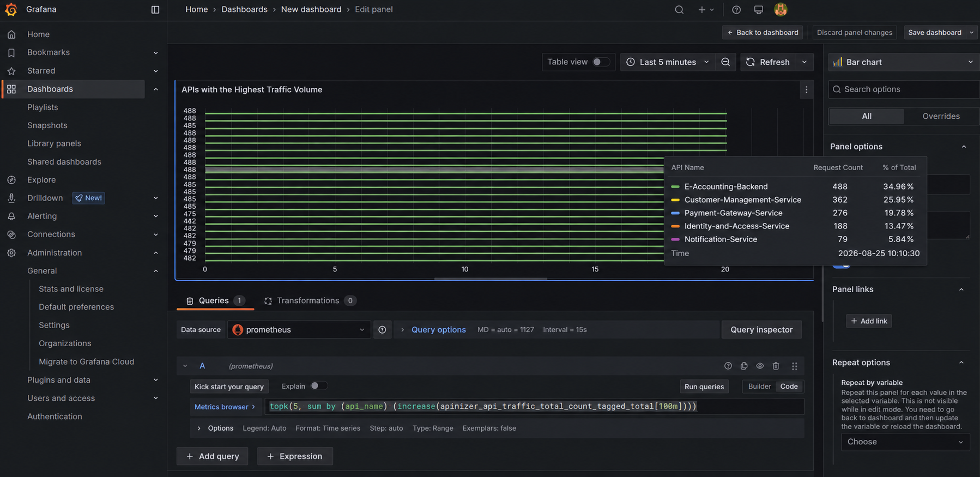Screen dimensions: 980x477
Task: Switch to the Transformations tab
Action: tap(310, 301)
